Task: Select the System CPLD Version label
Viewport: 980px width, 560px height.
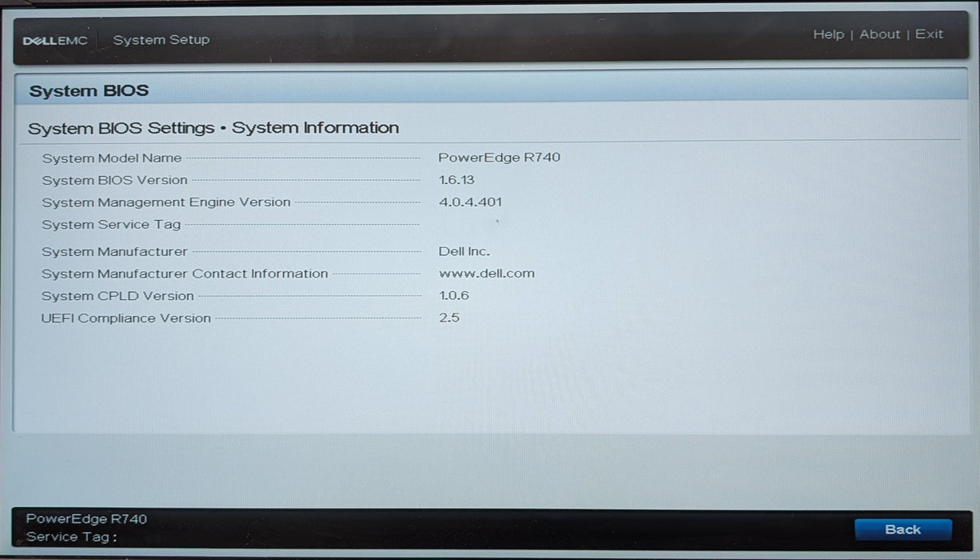Action: click(x=118, y=296)
